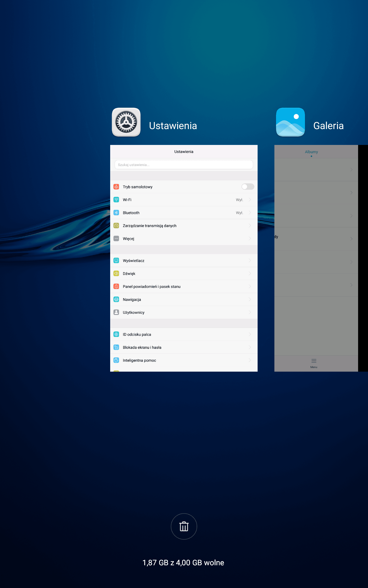
Task: Click the Użytkownicy person icon
Action: point(116,312)
